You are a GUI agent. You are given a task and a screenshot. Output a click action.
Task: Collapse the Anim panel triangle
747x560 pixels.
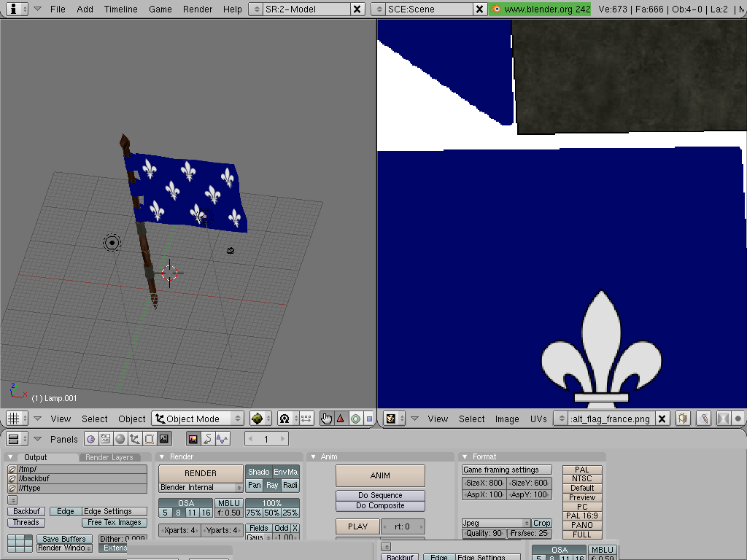313,456
